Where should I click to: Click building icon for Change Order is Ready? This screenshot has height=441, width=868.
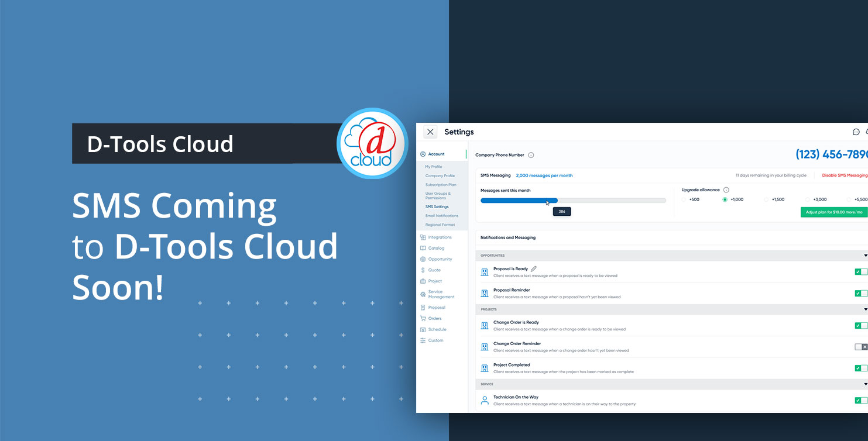(485, 326)
